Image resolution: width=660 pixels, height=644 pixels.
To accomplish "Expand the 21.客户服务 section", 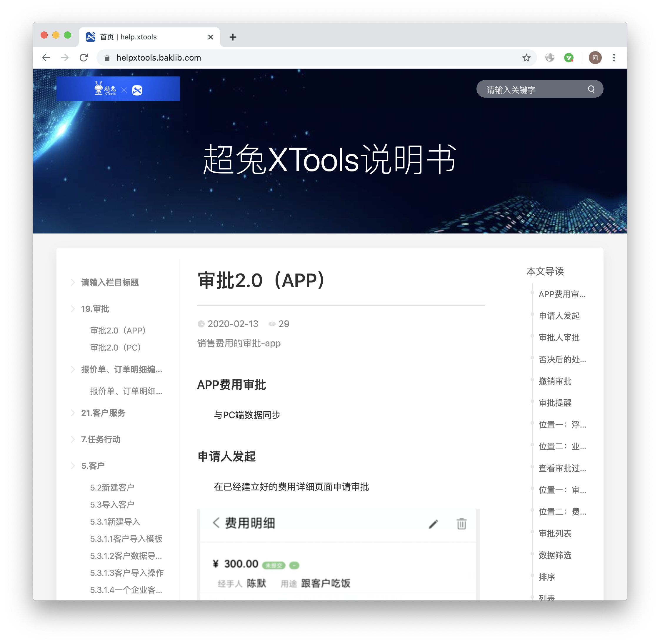I will pos(73,413).
